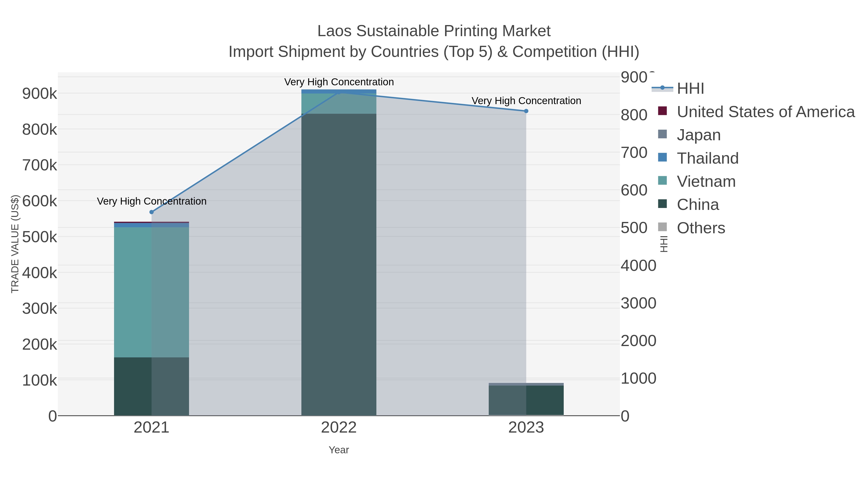This screenshot has width=868, height=488.
Task: Click the United States maroon legend swatch
Action: (663, 111)
